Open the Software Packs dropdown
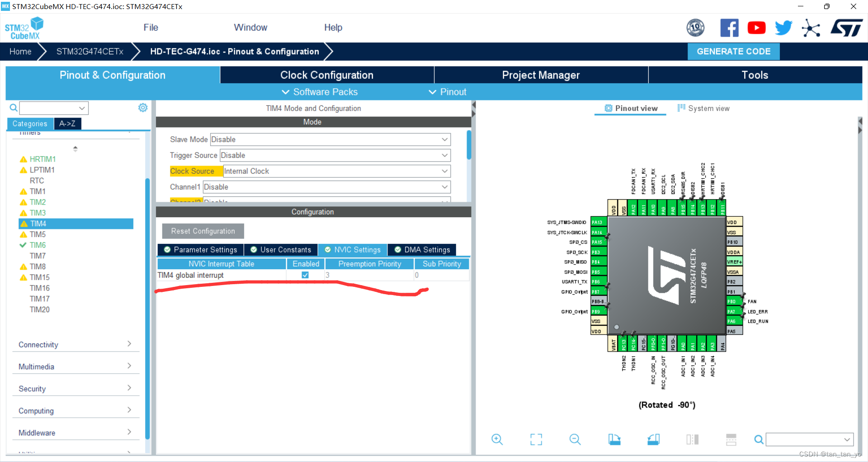The width and height of the screenshot is (868, 462). click(x=320, y=92)
